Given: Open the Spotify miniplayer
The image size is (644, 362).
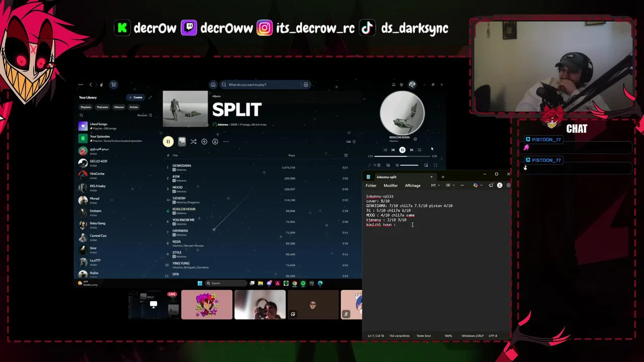Looking at the screenshot, I should [x=426, y=165].
